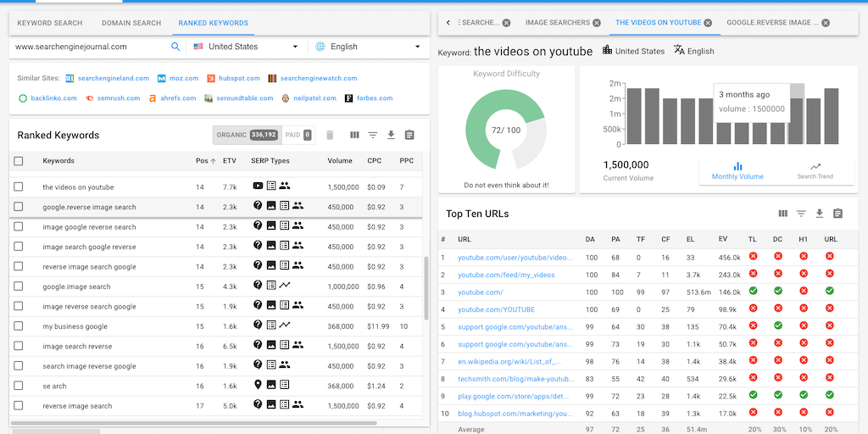The width and height of the screenshot is (868, 434).
Task: Click the clipboard icon in Top Ten URLs
Action: 837,214
